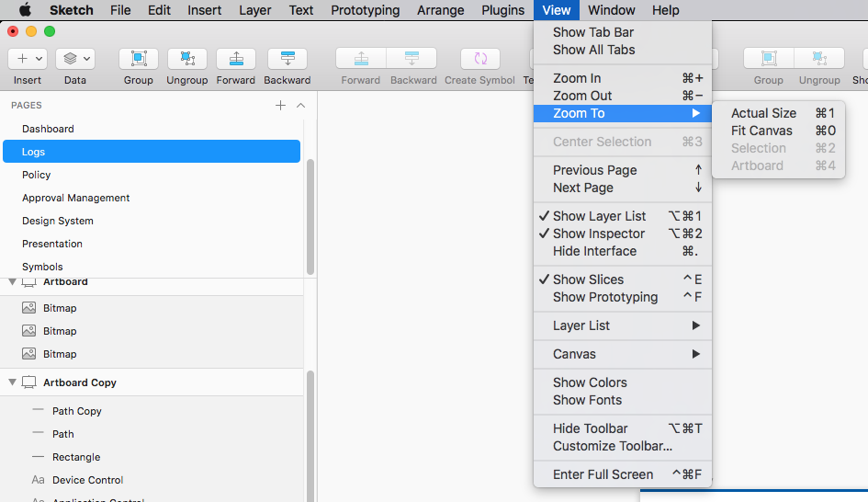Choose Fit Canvas zoom option
This screenshot has width=868, height=502.
778,131
